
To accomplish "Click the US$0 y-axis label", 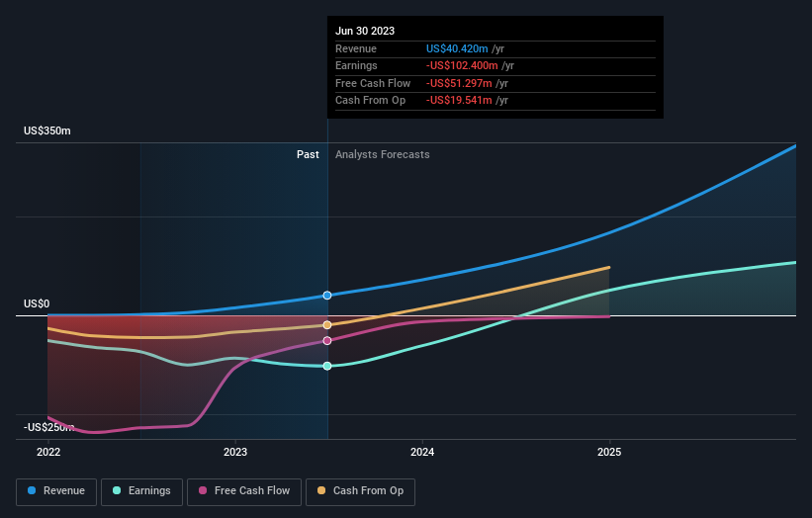I will (37, 303).
